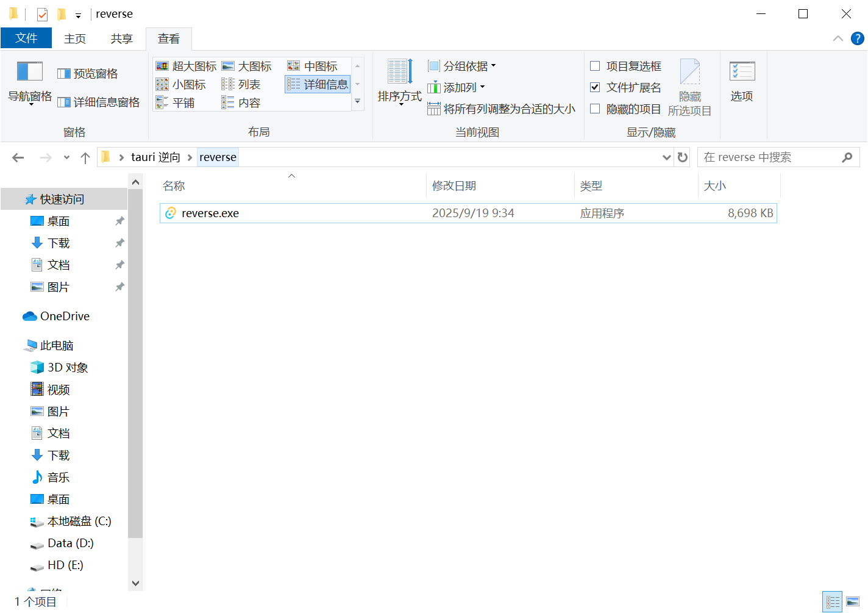Open the 主页 (Home) ribbon tab
This screenshot has width=868, height=613.
75,38
